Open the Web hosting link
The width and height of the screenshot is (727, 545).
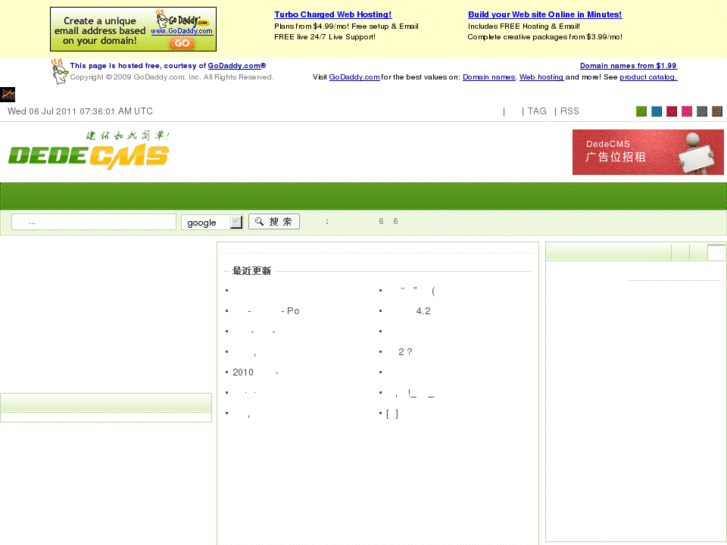[541, 77]
